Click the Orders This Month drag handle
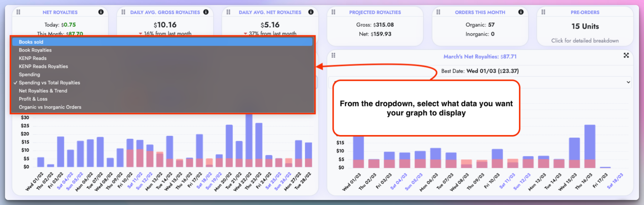 [438, 12]
